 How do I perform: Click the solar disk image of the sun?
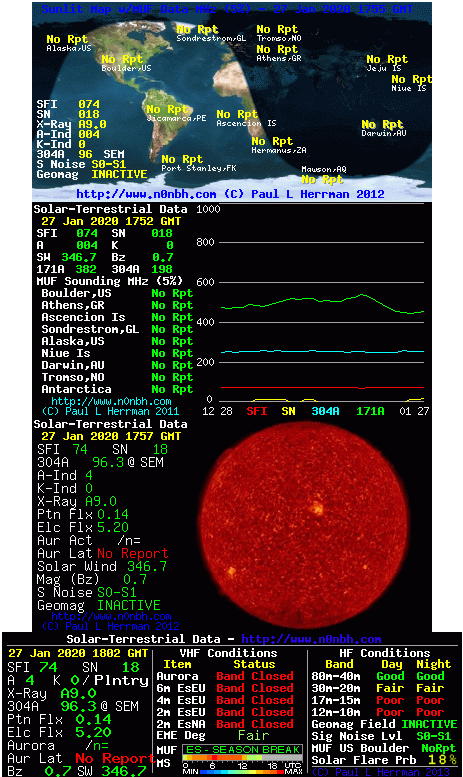305,526
